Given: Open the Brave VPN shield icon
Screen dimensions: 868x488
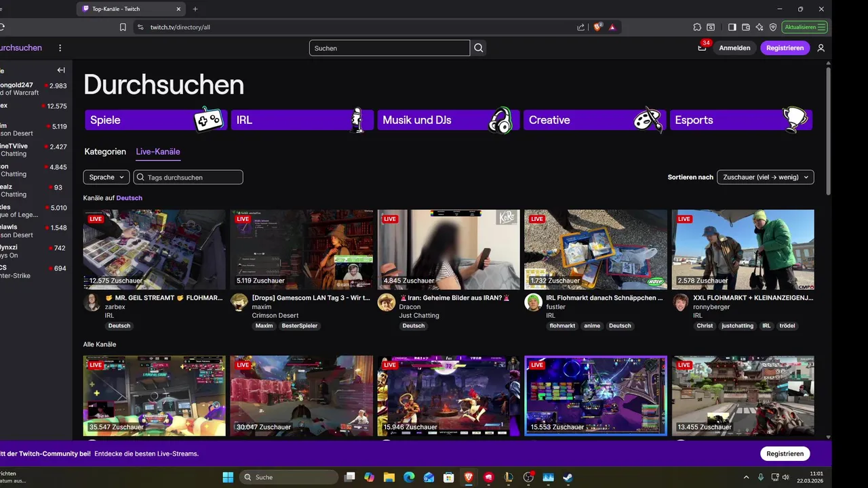Looking at the screenshot, I should (x=773, y=27).
